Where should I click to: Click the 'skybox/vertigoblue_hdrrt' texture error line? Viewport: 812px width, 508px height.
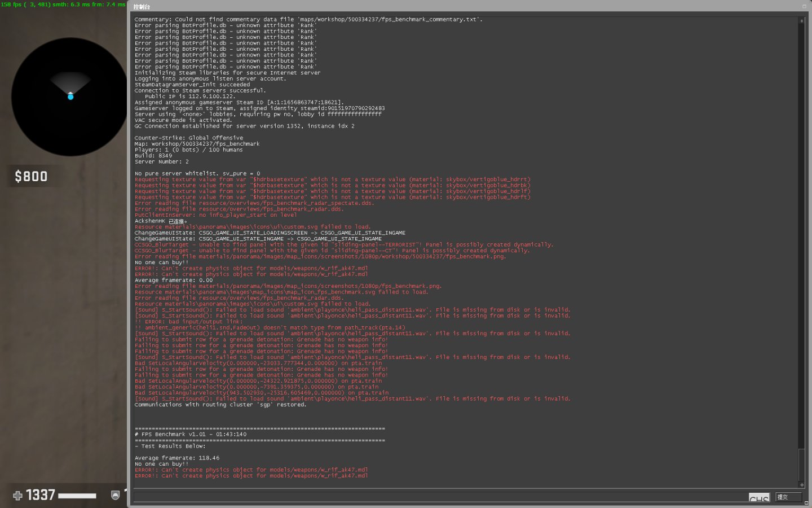click(x=333, y=179)
